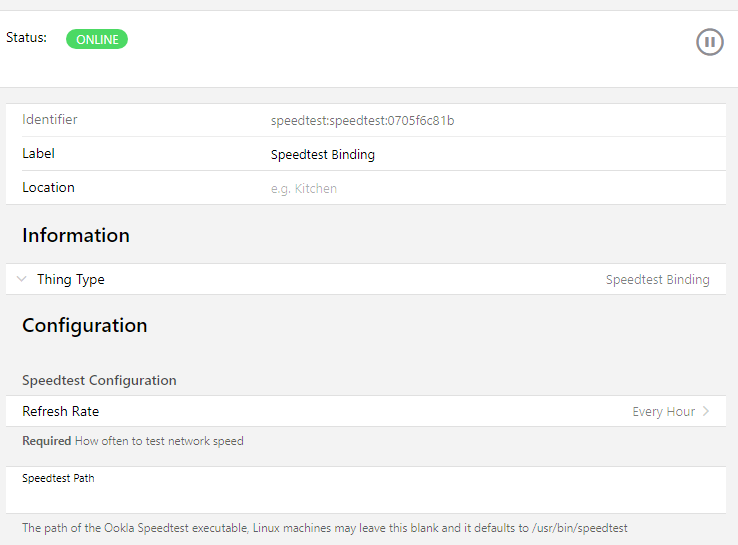This screenshot has width=738, height=545.
Task: Click the arrow beside Every Hour
Action: [x=706, y=412]
